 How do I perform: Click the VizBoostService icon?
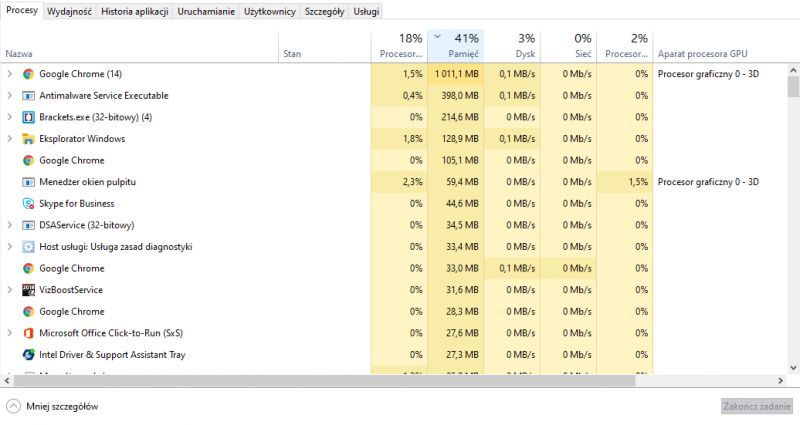(x=29, y=290)
